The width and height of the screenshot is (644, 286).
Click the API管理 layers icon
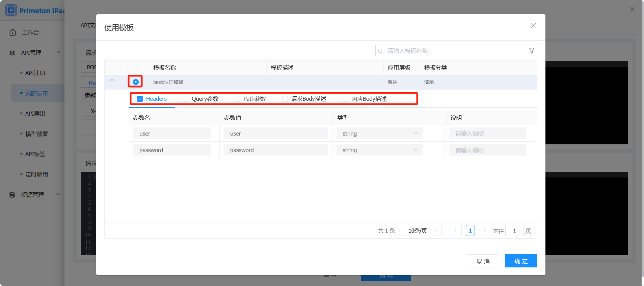[x=12, y=53]
